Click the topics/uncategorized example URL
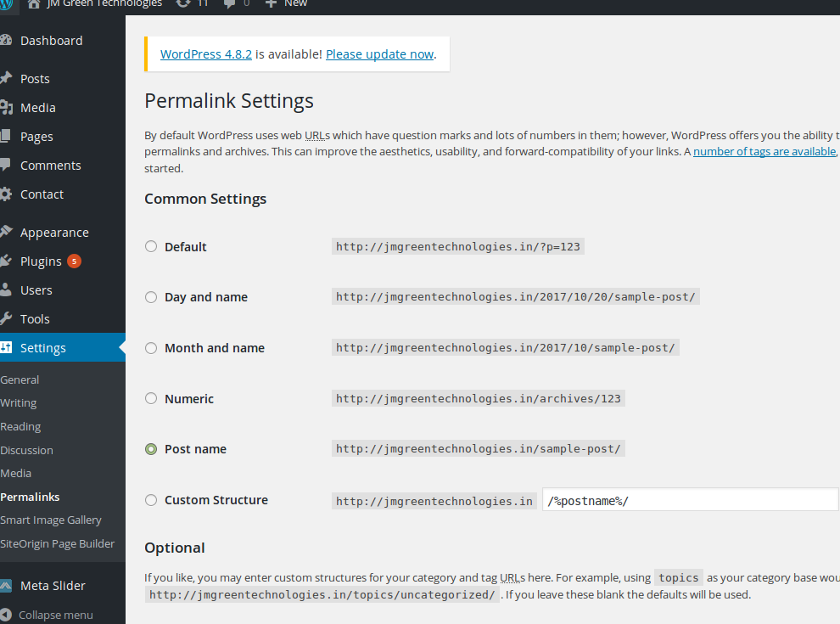This screenshot has height=624, width=840. pyautogui.click(x=322, y=594)
